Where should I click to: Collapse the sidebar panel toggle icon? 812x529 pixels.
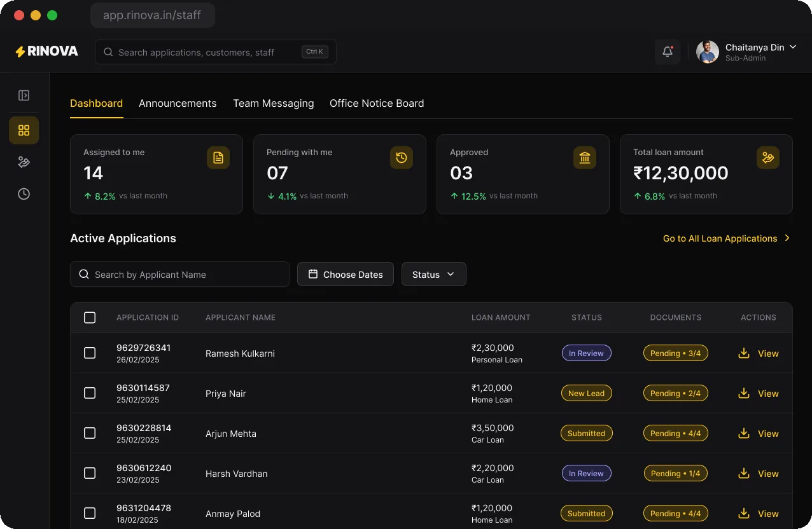24,95
